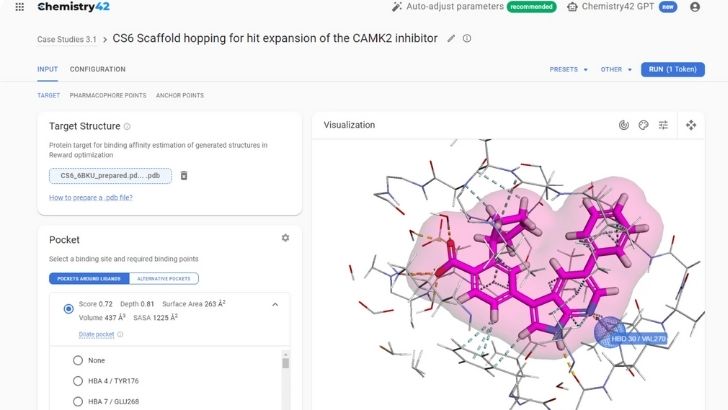This screenshot has height=410, width=728.
Task: Open the Presets dropdown
Action: (568, 69)
